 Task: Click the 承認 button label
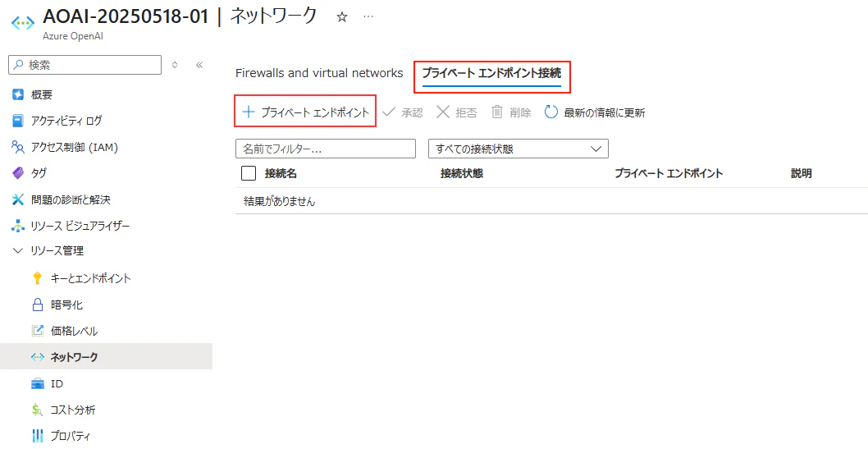click(412, 113)
